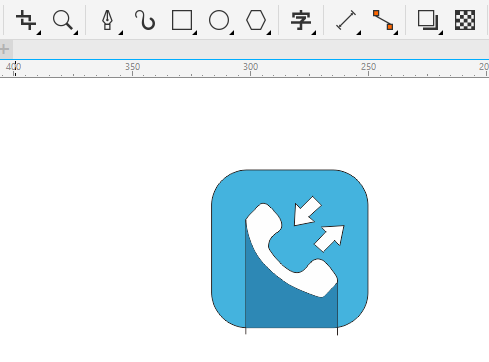Viewport: 489px width, 362px height.
Task: Select the Crop tool
Action: click(x=26, y=20)
